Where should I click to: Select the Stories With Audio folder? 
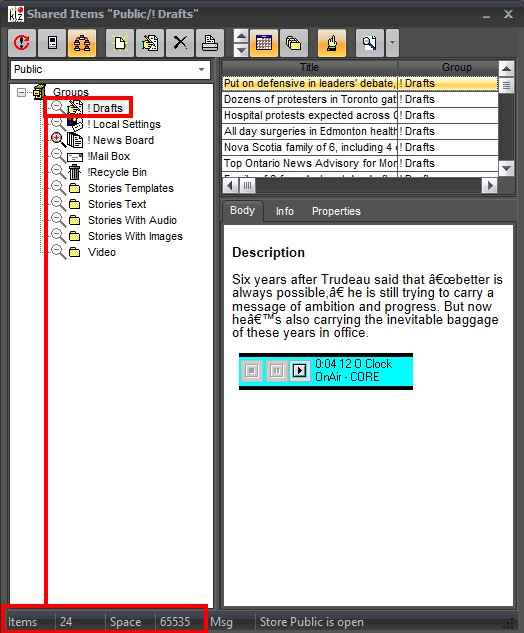(132, 220)
